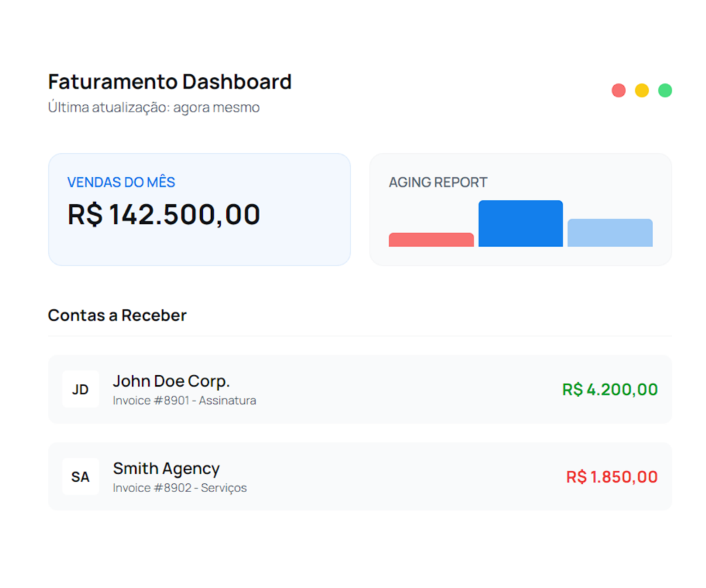Click the red window dot

coord(618,90)
